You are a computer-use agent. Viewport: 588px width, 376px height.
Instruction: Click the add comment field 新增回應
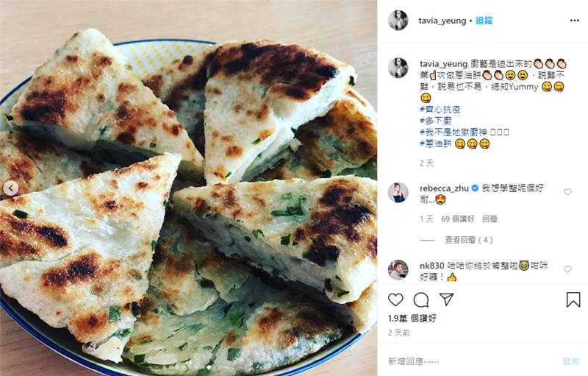(x=473, y=361)
